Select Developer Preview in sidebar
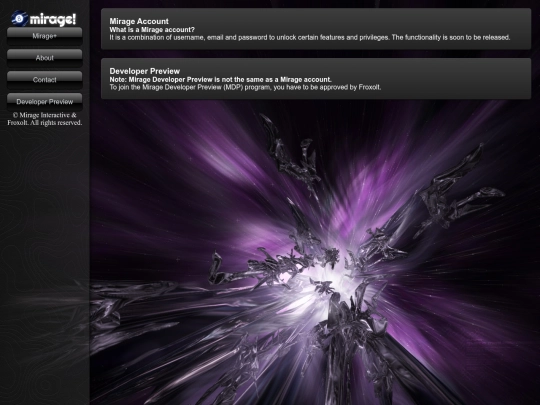The height and width of the screenshot is (405, 540). (44, 102)
